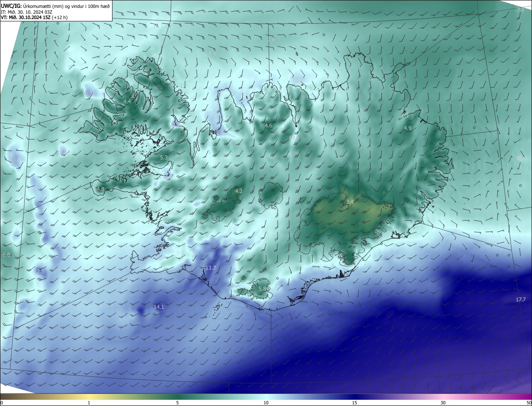532x406 pixels.
Task: Click the 4.8 value on the western peninsula
Action: (101, 189)
